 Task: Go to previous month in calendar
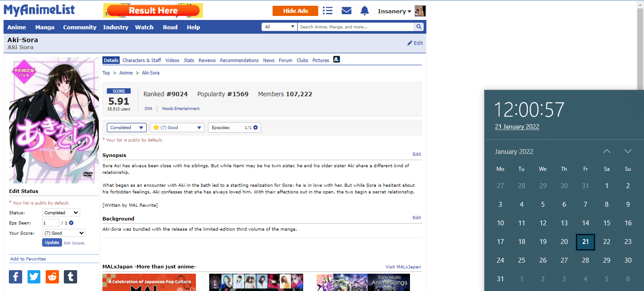click(x=607, y=152)
